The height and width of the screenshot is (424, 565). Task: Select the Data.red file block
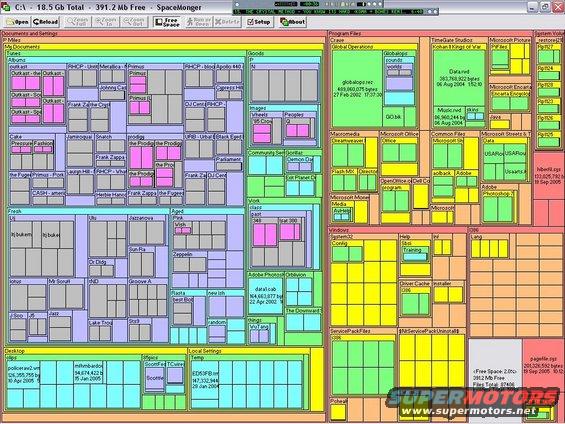tap(459, 79)
